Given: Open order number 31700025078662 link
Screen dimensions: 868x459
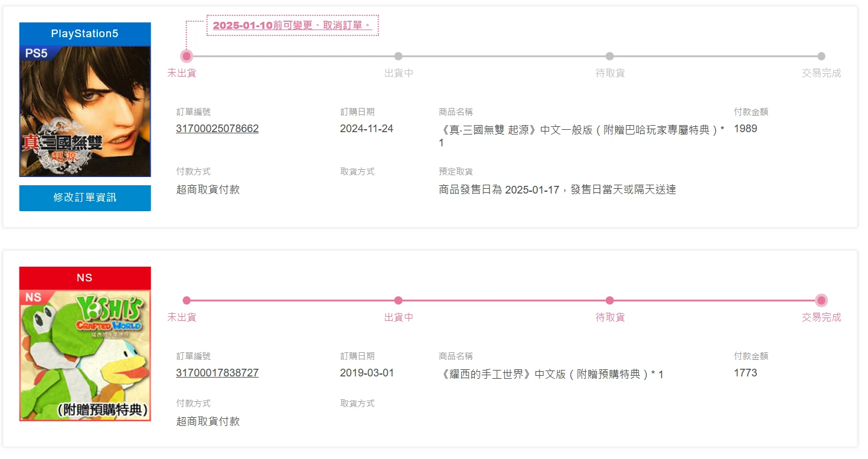Looking at the screenshot, I should click(217, 129).
